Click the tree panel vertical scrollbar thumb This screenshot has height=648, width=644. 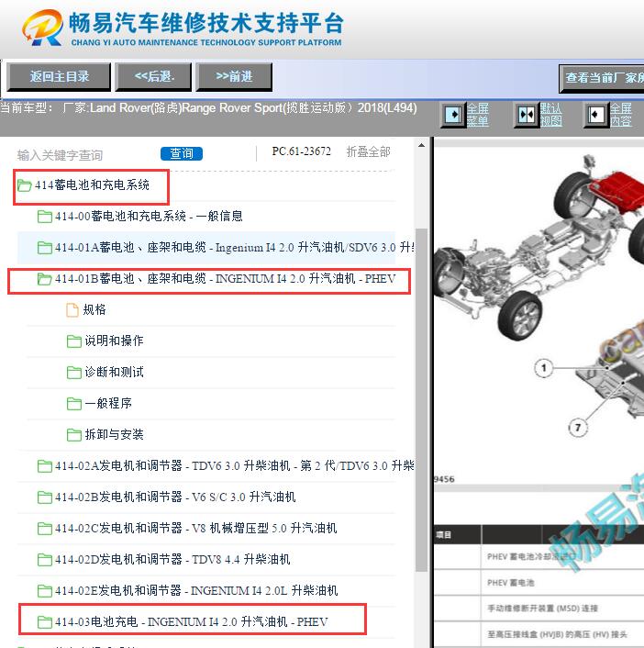(x=421, y=399)
